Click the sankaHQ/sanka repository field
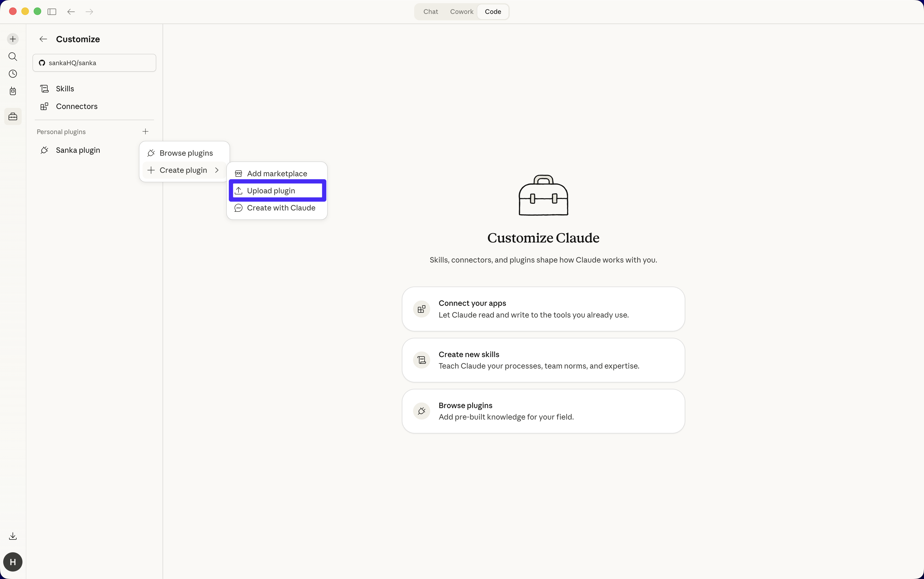The height and width of the screenshot is (579, 924). pyautogui.click(x=94, y=63)
